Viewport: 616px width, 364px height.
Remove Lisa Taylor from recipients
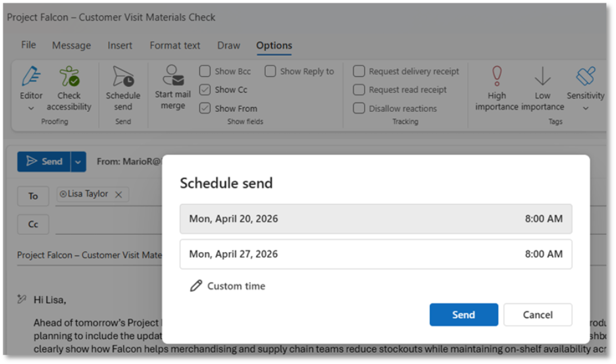(x=118, y=195)
